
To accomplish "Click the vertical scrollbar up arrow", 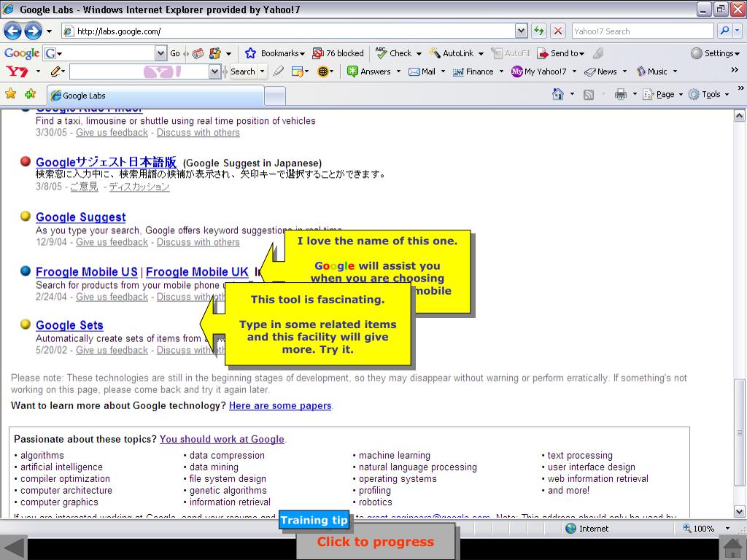I will point(739,116).
